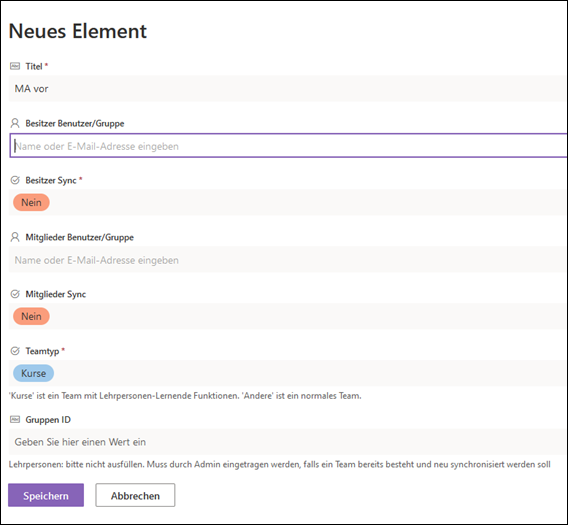The image size is (568, 525).
Task: Click the Teamtyp field label
Action: pos(42,351)
